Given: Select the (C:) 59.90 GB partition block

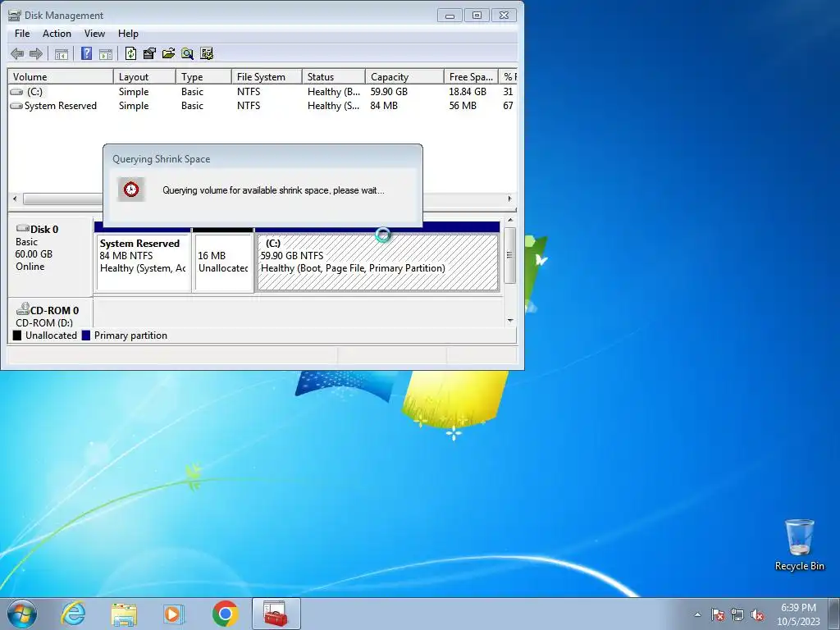Looking at the screenshot, I should click(377, 262).
